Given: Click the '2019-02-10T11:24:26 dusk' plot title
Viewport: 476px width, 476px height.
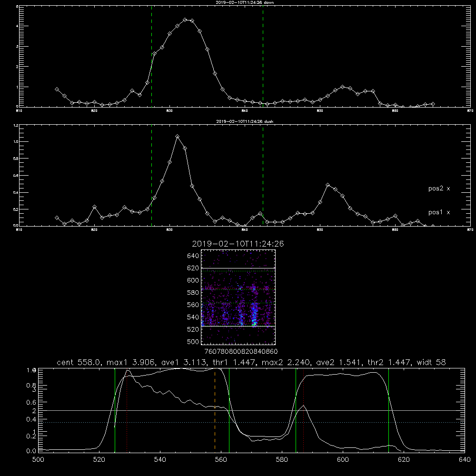Looking at the screenshot, I should 245,121.
